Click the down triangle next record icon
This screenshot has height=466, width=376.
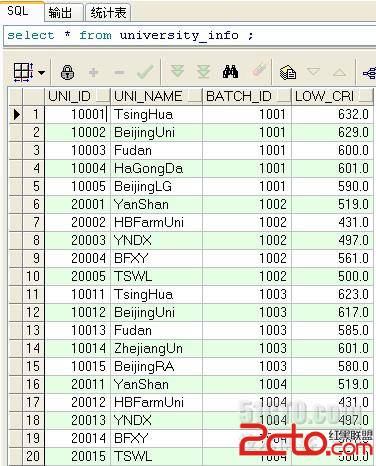click(x=313, y=72)
